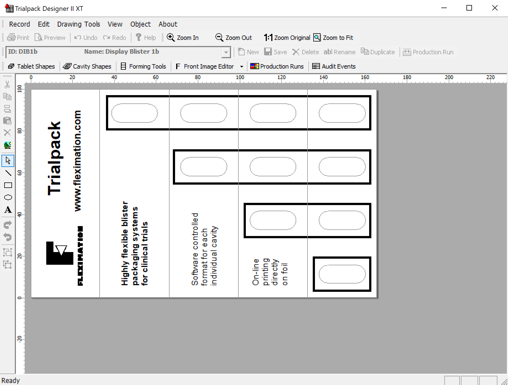Click Zoom In magnifier
The image size is (508, 385).
pos(183,38)
